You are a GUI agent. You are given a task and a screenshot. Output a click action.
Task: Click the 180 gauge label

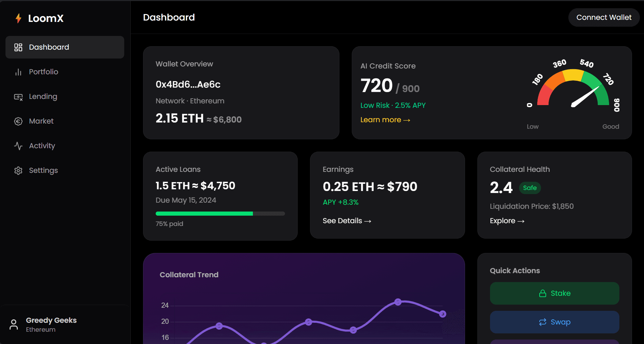(x=538, y=79)
